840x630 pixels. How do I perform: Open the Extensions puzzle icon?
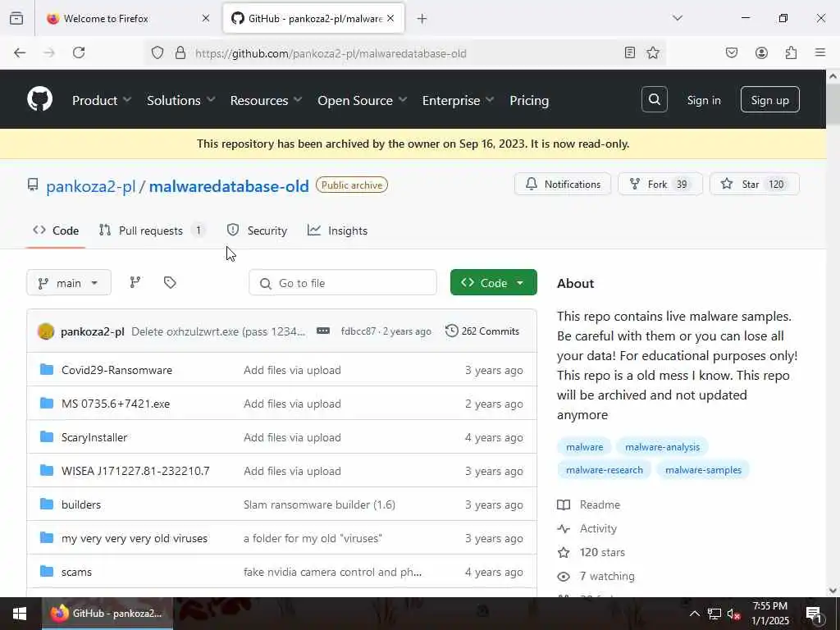tap(791, 52)
